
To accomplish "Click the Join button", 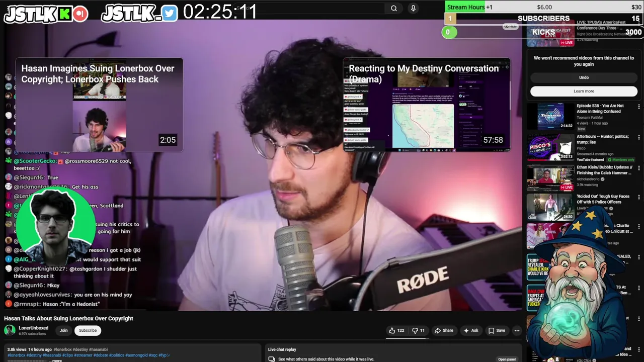I will [x=63, y=330].
